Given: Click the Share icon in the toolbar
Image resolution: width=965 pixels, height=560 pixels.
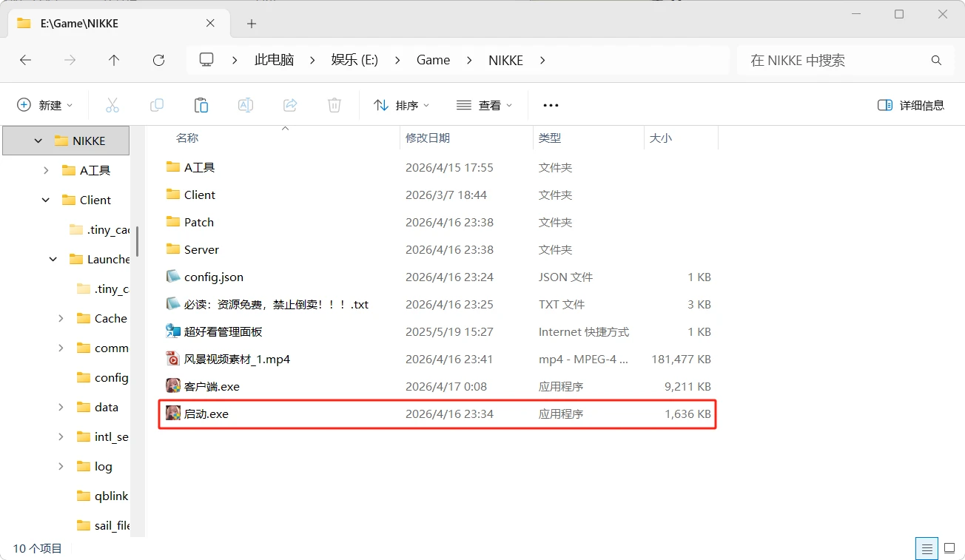Looking at the screenshot, I should 290,105.
